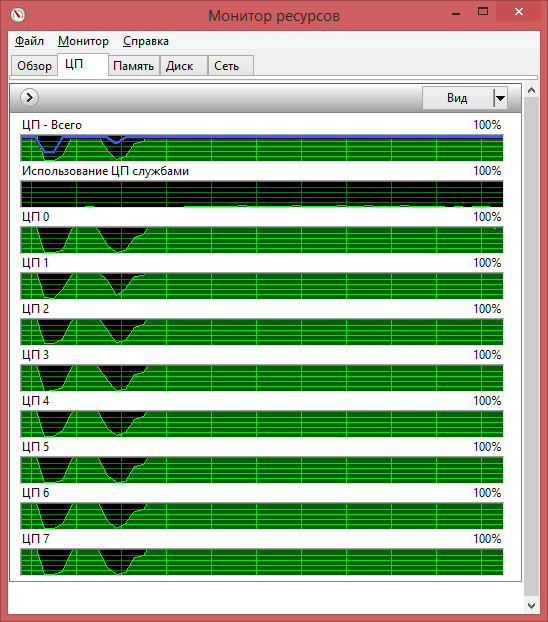Viewport: 548px width, 622px height.
Task: Click the 'ЦП 6' label
Action: 35,493
